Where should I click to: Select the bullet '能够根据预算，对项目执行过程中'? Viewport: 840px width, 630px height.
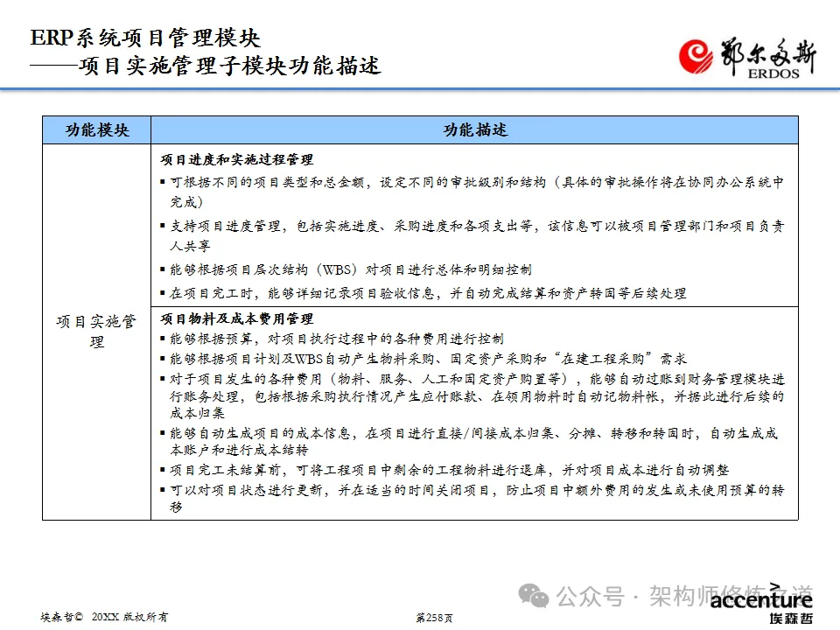click(332, 339)
